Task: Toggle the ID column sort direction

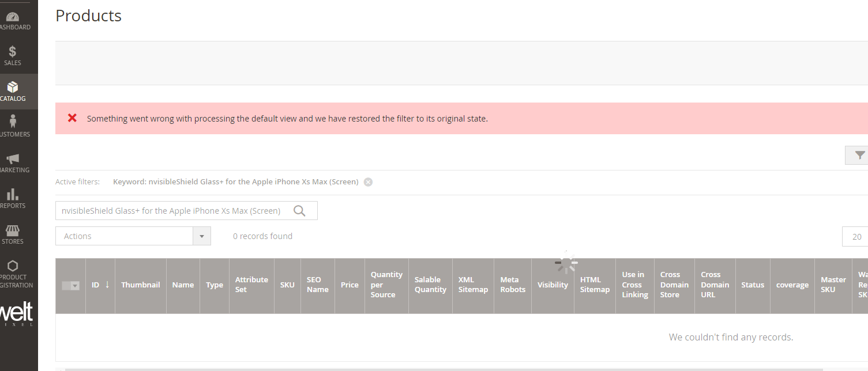Action: click(x=107, y=284)
